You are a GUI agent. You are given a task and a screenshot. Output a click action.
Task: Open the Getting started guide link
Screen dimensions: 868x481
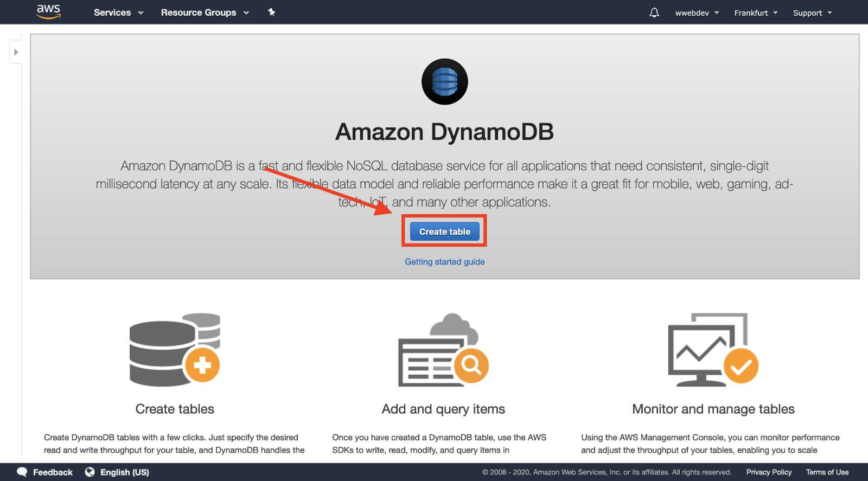coord(444,261)
